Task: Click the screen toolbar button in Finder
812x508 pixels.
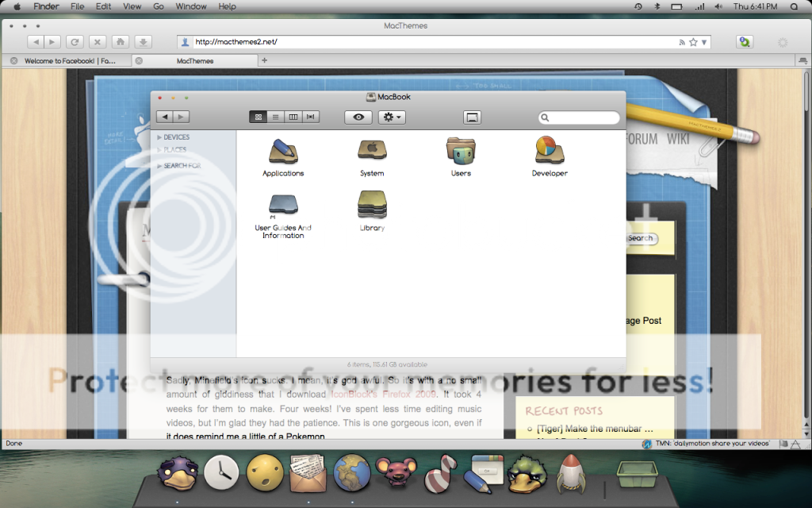Action: coord(472,117)
